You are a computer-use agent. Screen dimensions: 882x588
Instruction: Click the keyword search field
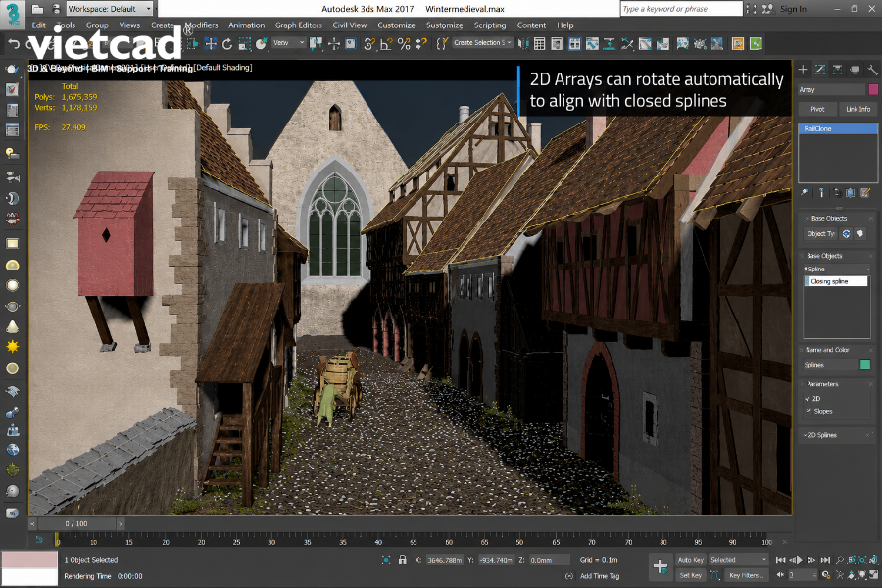[681, 9]
